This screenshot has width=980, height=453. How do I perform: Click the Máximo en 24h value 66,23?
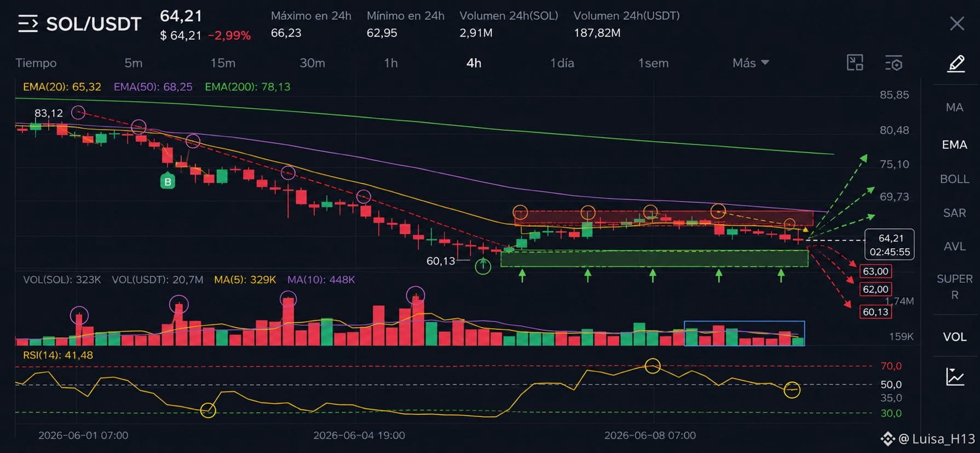286,33
